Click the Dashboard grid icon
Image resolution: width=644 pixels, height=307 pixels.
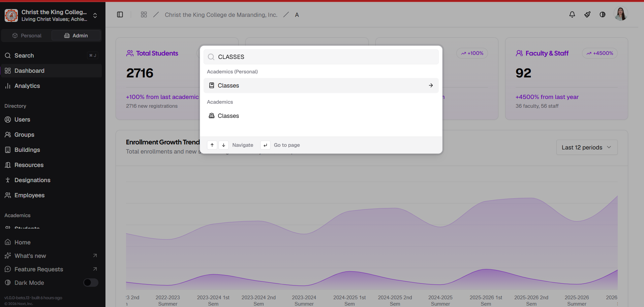8,71
